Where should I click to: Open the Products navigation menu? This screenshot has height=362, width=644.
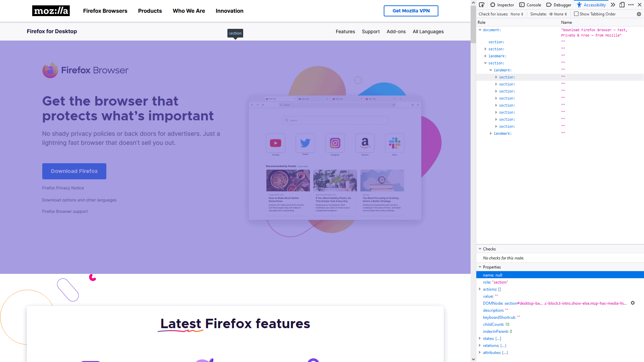pyautogui.click(x=150, y=11)
